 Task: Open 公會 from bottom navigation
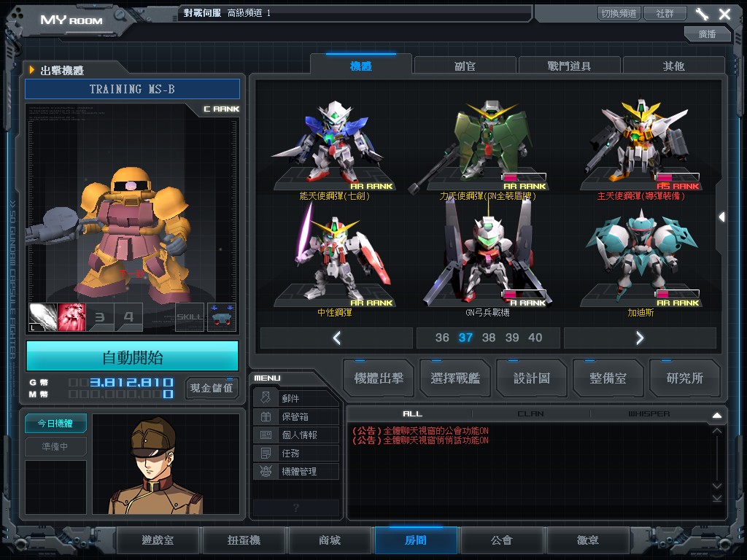click(x=502, y=540)
